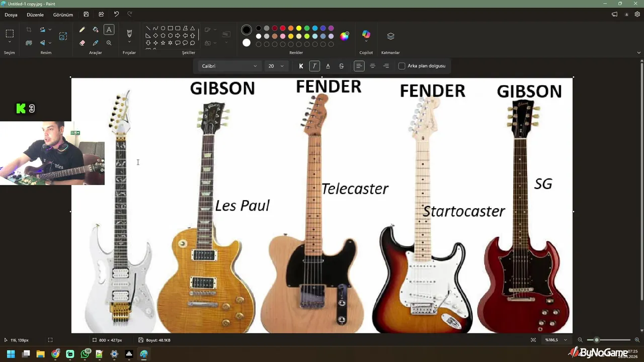Pick the Five-point star shape
644x362 pixels.
click(x=163, y=43)
